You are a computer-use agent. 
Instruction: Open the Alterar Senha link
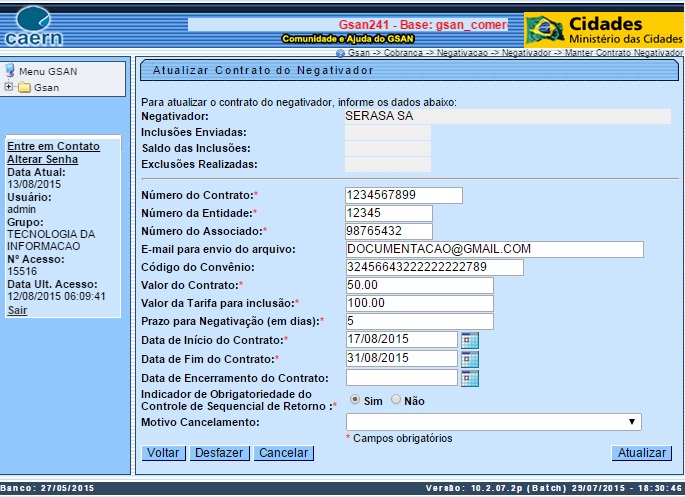click(42, 159)
